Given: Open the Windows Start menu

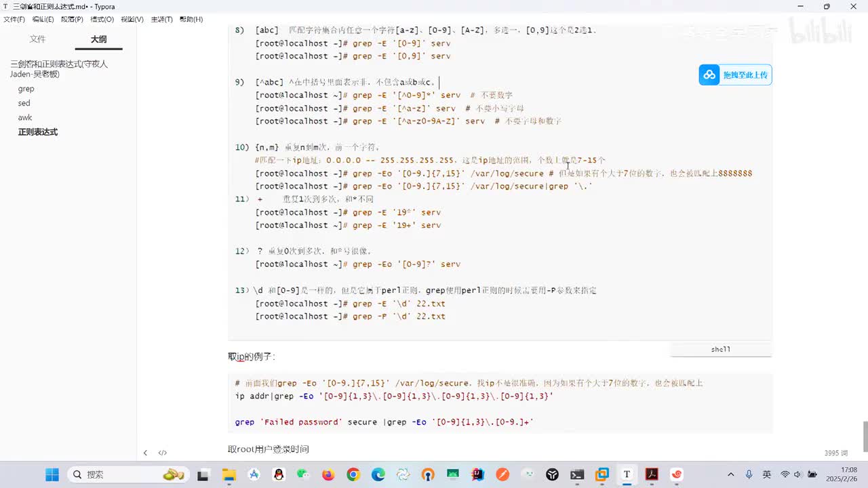Looking at the screenshot, I should [52, 474].
